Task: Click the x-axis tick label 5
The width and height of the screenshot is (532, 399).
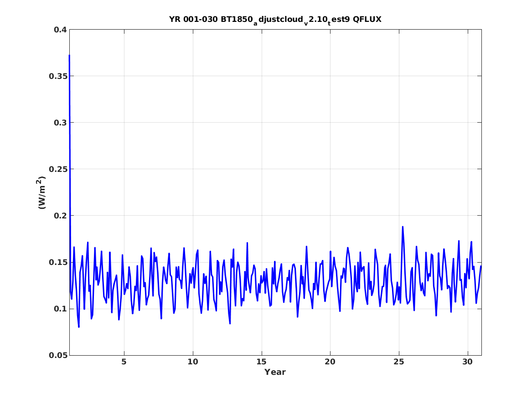Action: (124, 362)
